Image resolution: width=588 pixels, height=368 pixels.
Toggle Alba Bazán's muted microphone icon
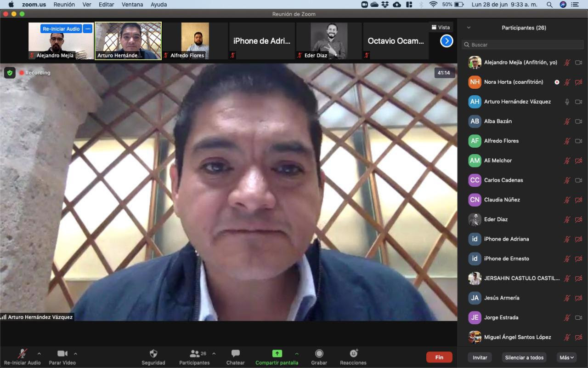pos(567,121)
